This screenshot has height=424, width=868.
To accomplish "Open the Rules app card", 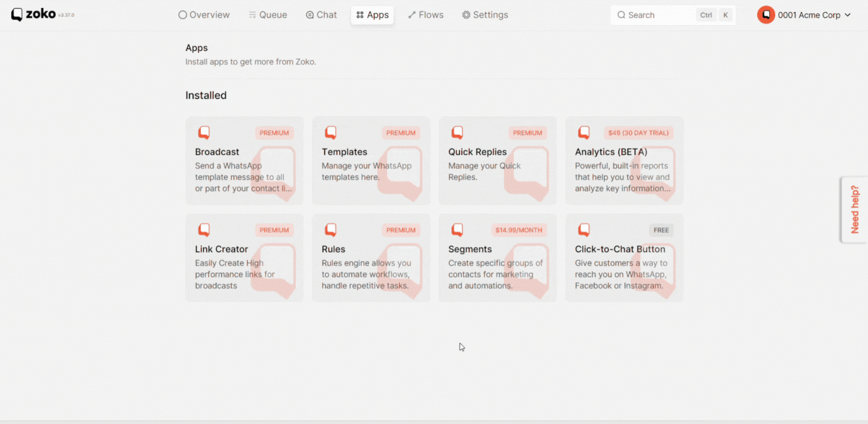I will (371, 258).
